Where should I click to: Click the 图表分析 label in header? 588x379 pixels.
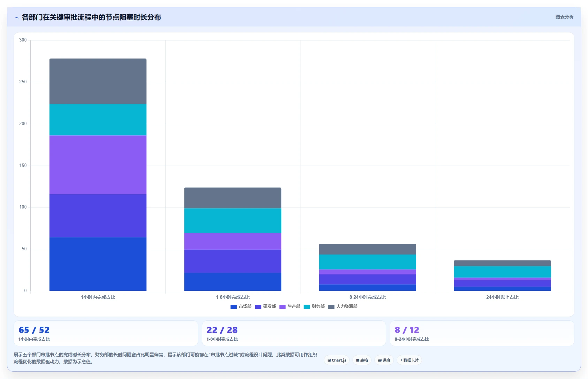[x=564, y=17]
